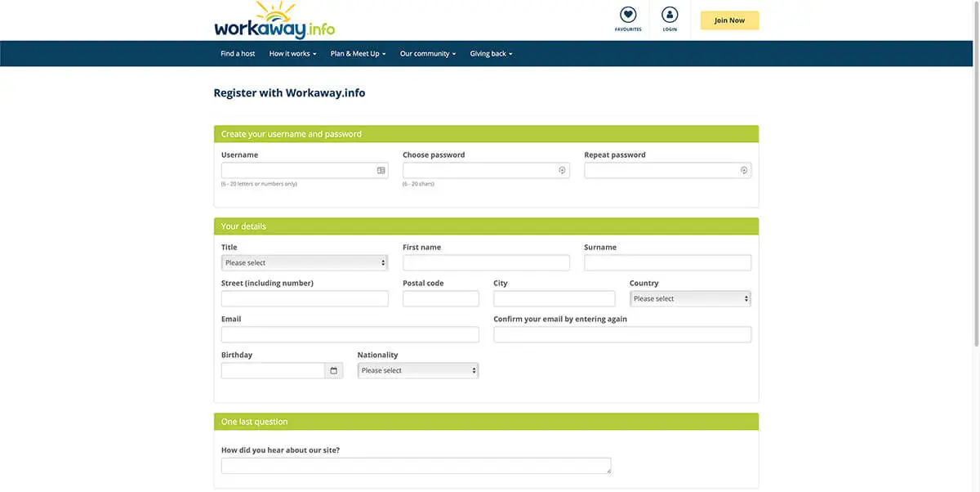Focus the Street address field
Screen dimensions: 980x492
305,299
